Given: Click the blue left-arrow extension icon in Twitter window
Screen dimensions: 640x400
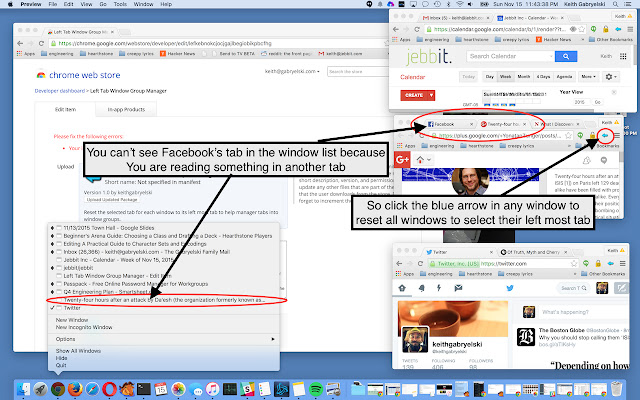Looking at the screenshot, I should click(611, 264).
